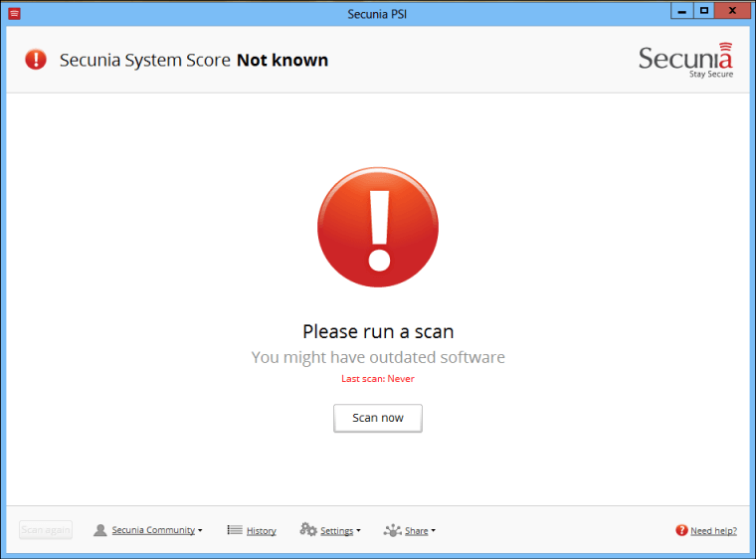Click the Scan now button
This screenshot has width=756, height=559.
pos(378,418)
